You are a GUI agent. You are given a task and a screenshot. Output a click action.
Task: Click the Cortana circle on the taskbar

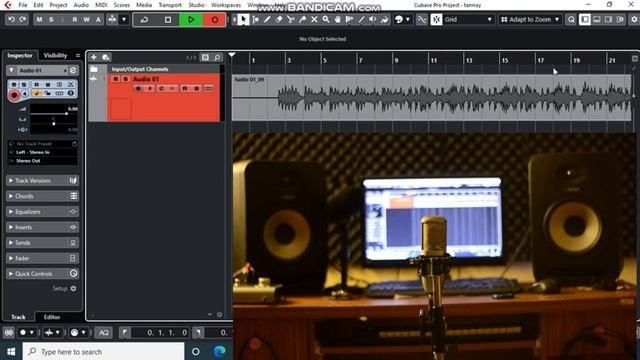[x=196, y=351]
